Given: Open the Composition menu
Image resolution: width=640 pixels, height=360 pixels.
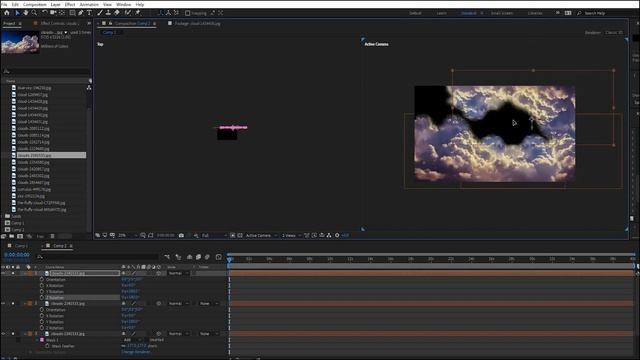Looking at the screenshot, I should coord(35,4).
